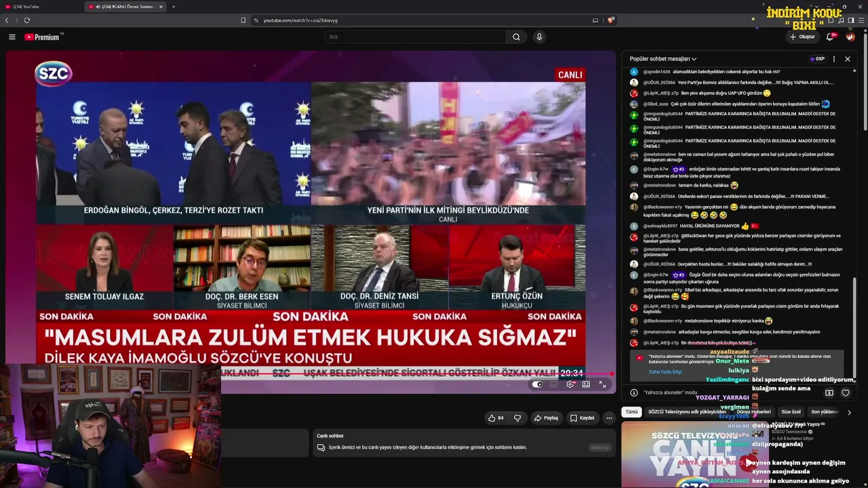Open @aysdin1636 commenter name in chat

tap(656, 72)
